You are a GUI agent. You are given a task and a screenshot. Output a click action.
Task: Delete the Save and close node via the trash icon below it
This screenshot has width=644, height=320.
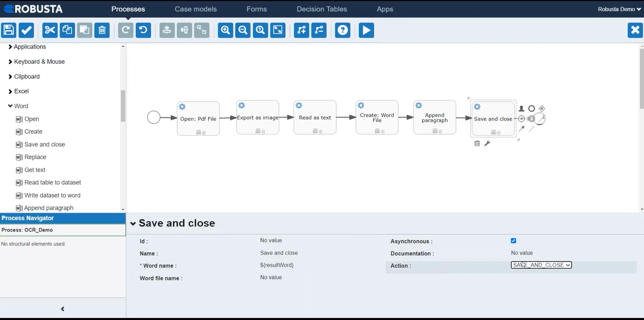pyautogui.click(x=477, y=144)
